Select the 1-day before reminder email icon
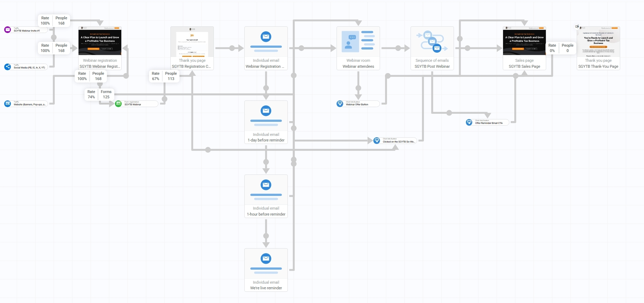The image size is (644, 303). point(266,111)
